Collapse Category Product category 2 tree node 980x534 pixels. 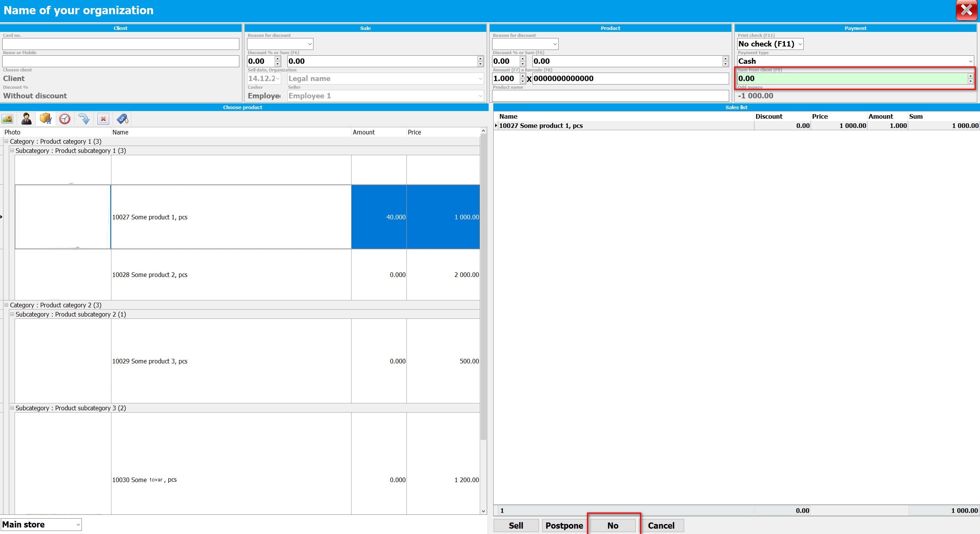coord(5,305)
